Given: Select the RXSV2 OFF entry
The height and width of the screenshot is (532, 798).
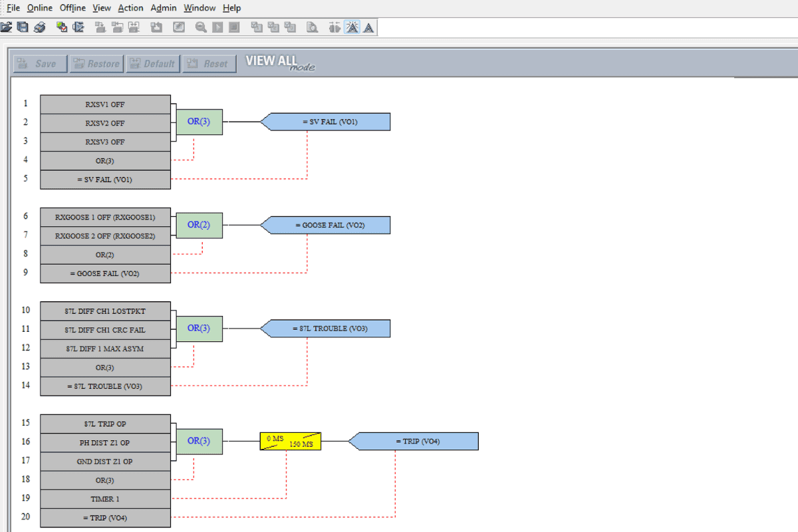Looking at the screenshot, I should (105, 123).
